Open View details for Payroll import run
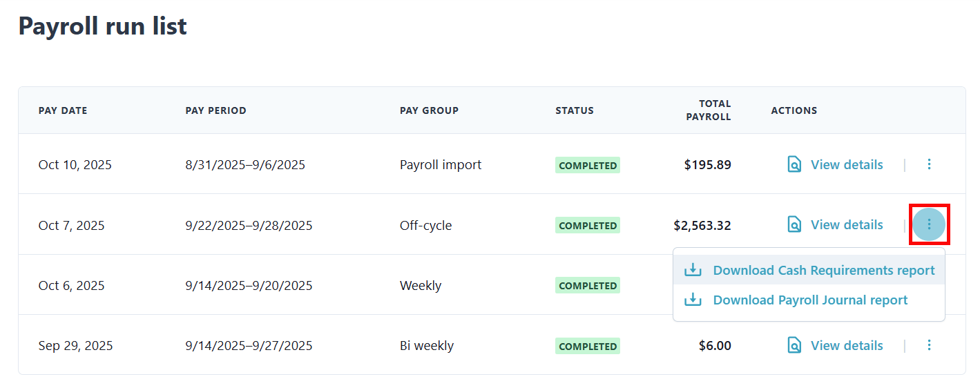The image size is (980, 388). [846, 165]
